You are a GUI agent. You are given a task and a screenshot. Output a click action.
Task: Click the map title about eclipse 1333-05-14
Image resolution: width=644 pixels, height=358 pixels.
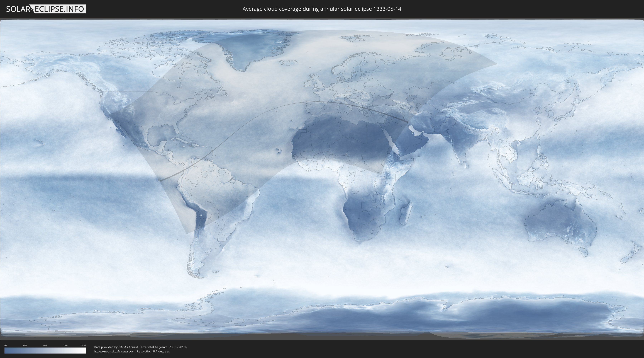pyautogui.click(x=322, y=9)
